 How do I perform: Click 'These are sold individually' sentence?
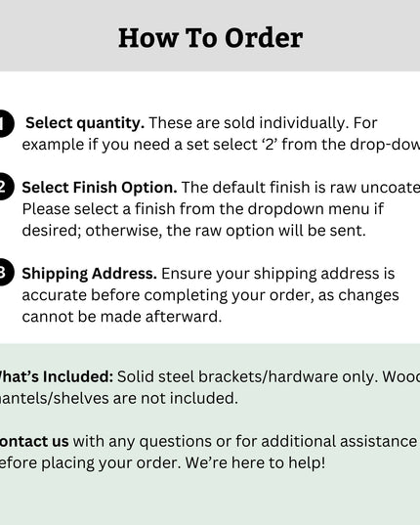click(248, 123)
